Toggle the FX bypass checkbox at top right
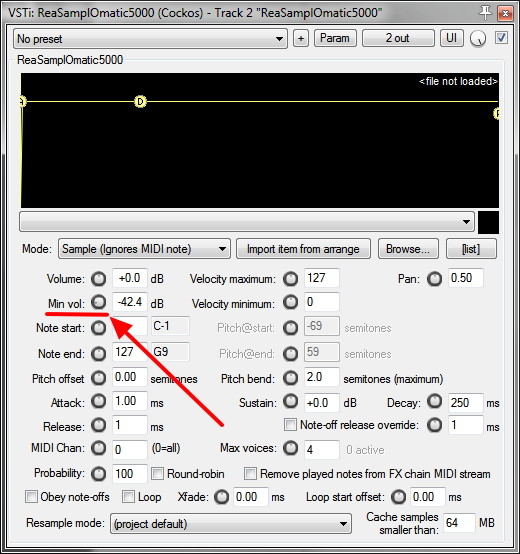The width and height of the screenshot is (520, 554). (x=501, y=38)
